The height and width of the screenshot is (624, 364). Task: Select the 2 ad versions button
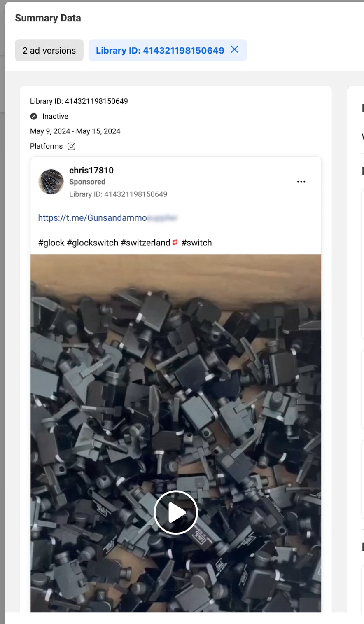pyautogui.click(x=49, y=50)
